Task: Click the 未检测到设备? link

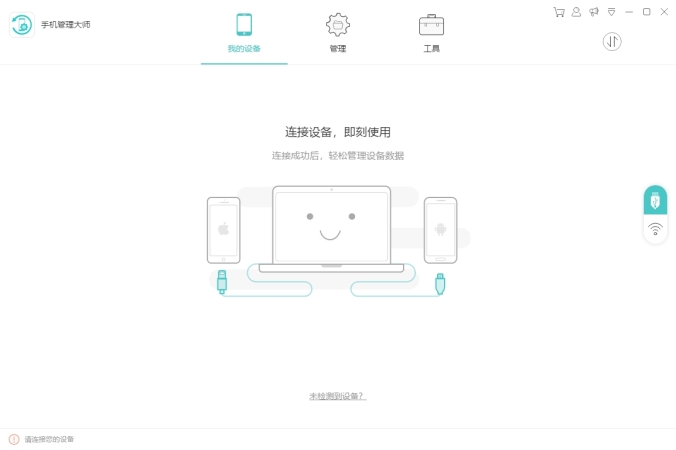Action: coord(338,396)
